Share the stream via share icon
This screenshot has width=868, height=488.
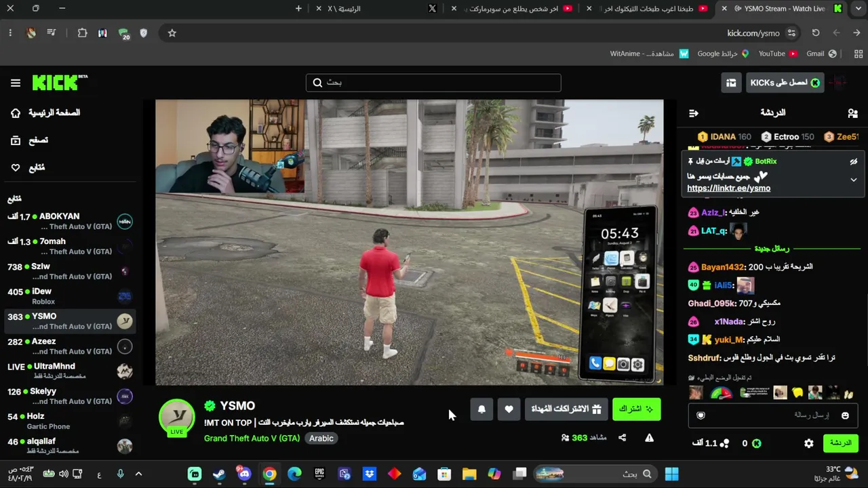coord(622,438)
